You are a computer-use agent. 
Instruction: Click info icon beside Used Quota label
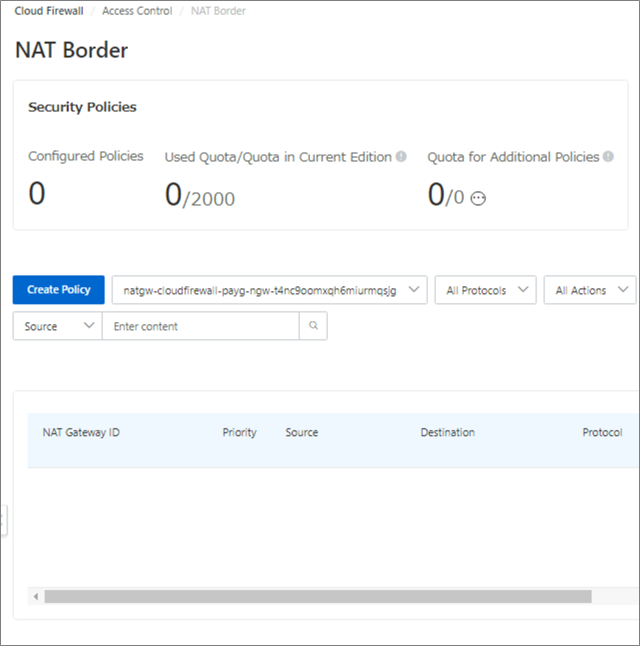point(401,157)
